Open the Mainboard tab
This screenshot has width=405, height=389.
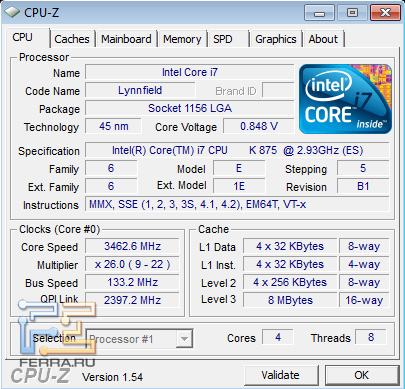(x=126, y=39)
